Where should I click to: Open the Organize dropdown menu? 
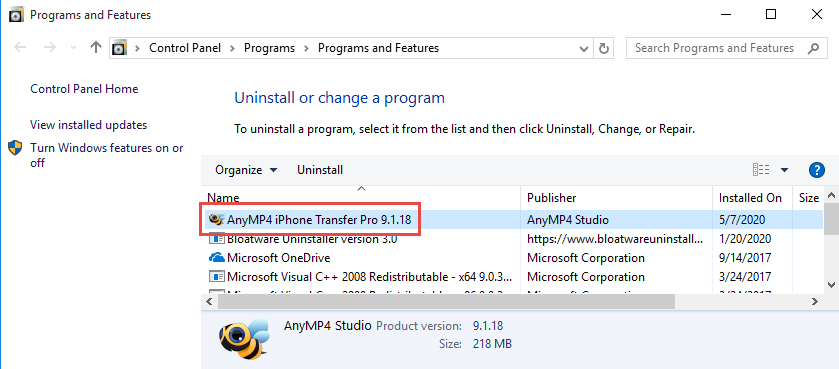tap(246, 170)
